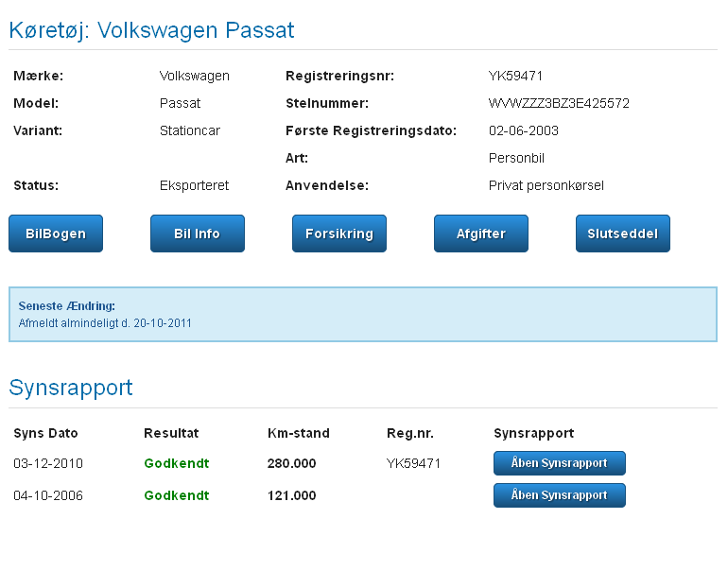Click the mileage value 280.000
Screen dimensions: 728x571
tap(291, 463)
